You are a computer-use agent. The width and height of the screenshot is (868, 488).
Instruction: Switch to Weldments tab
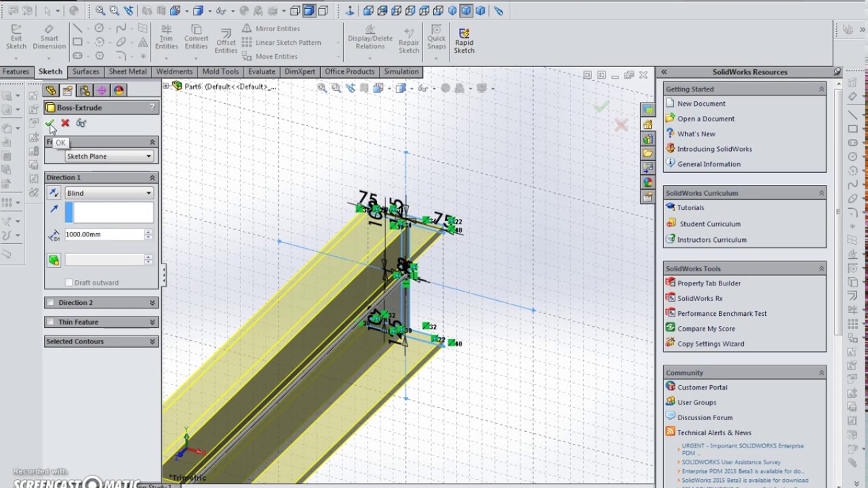pyautogui.click(x=174, y=72)
